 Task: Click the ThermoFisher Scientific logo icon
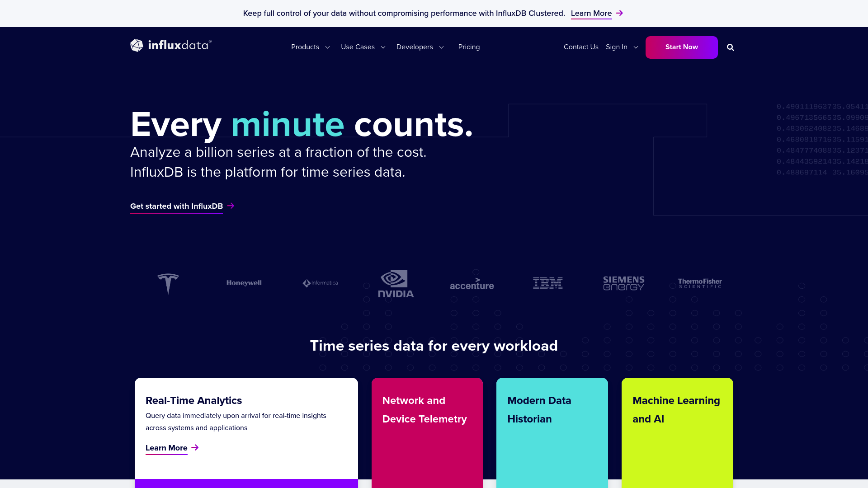(699, 283)
